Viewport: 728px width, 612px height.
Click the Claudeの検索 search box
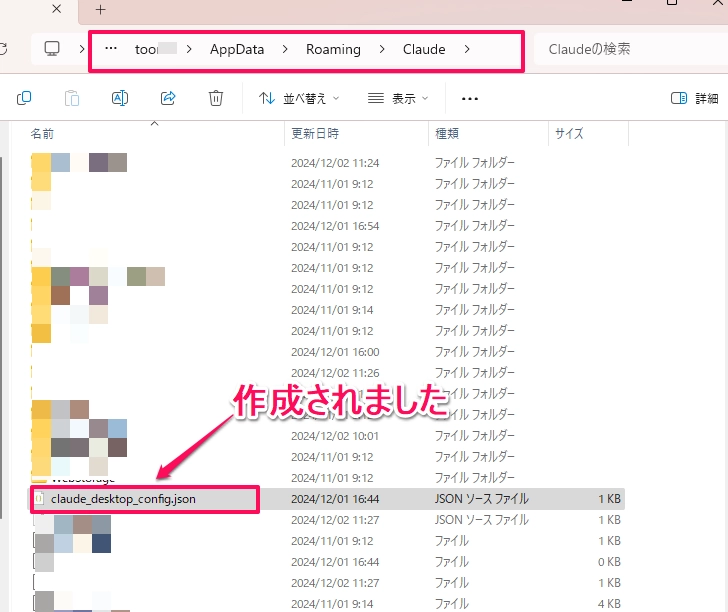coord(630,49)
